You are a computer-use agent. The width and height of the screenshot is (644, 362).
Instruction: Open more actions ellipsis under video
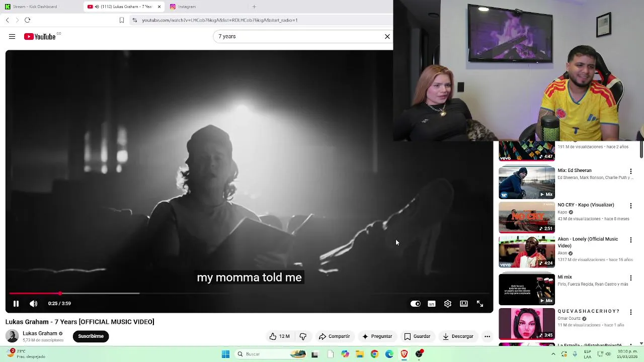point(487,336)
